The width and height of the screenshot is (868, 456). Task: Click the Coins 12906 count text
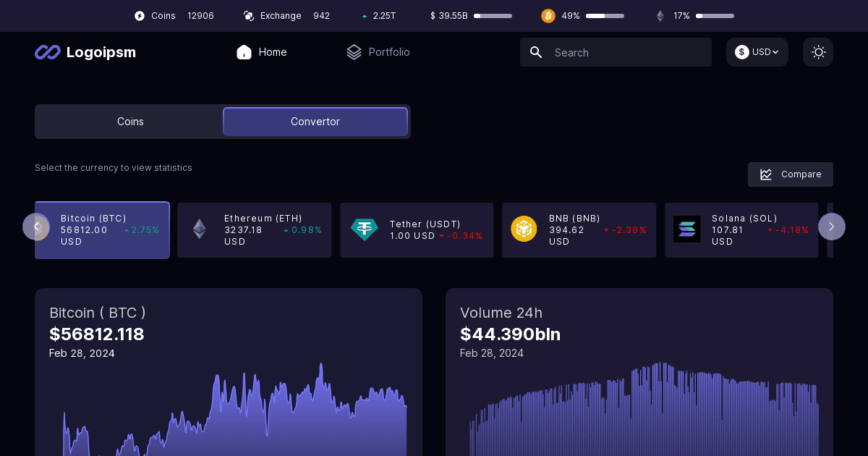click(182, 16)
